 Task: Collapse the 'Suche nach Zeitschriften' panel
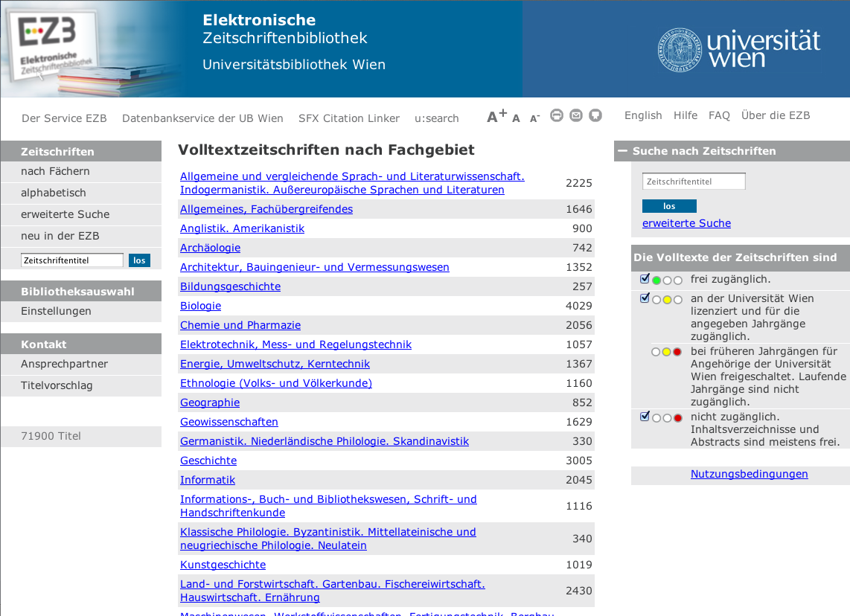point(622,151)
